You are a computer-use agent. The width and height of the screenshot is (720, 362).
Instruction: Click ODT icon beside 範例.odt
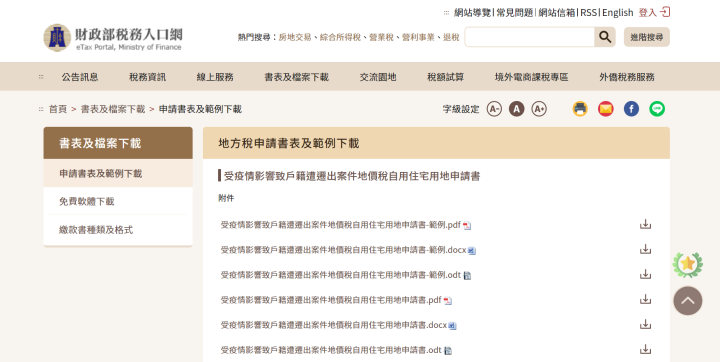(x=467, y=276)
